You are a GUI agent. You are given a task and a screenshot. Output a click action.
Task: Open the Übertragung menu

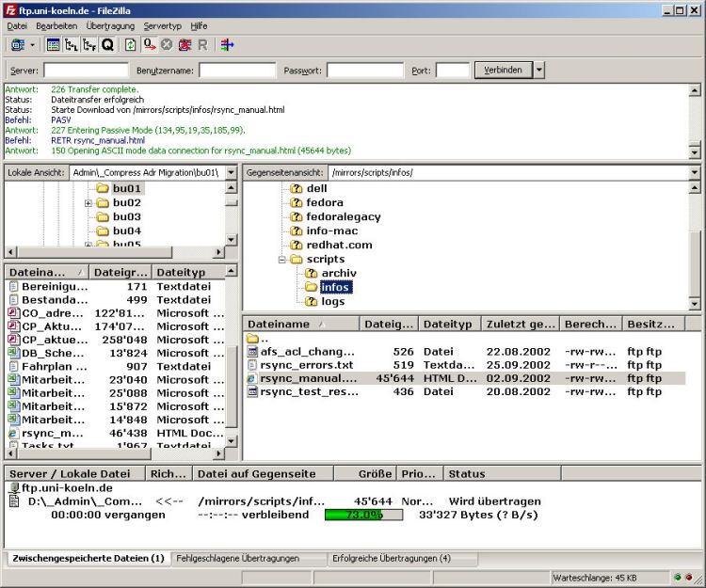(110, 26)
